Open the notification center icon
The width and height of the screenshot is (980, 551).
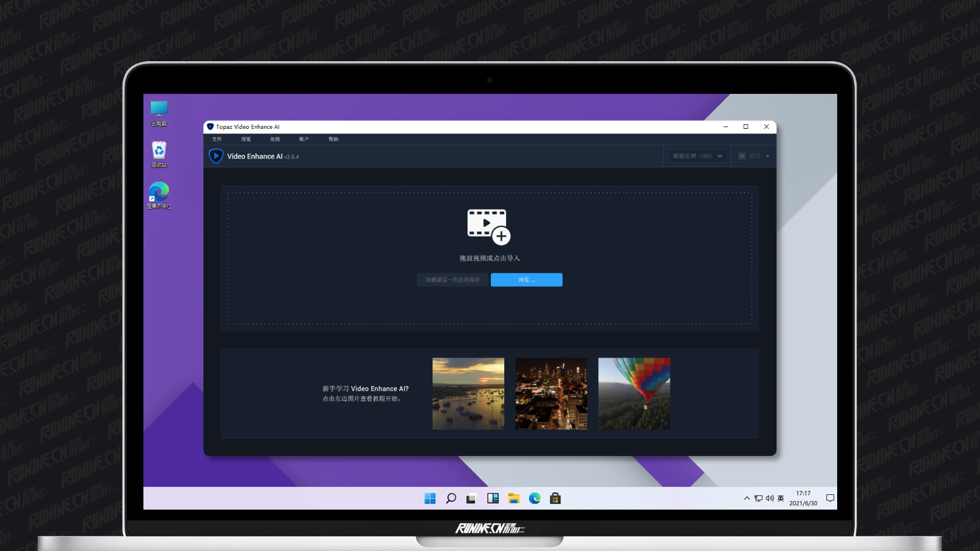coord(830,499)
